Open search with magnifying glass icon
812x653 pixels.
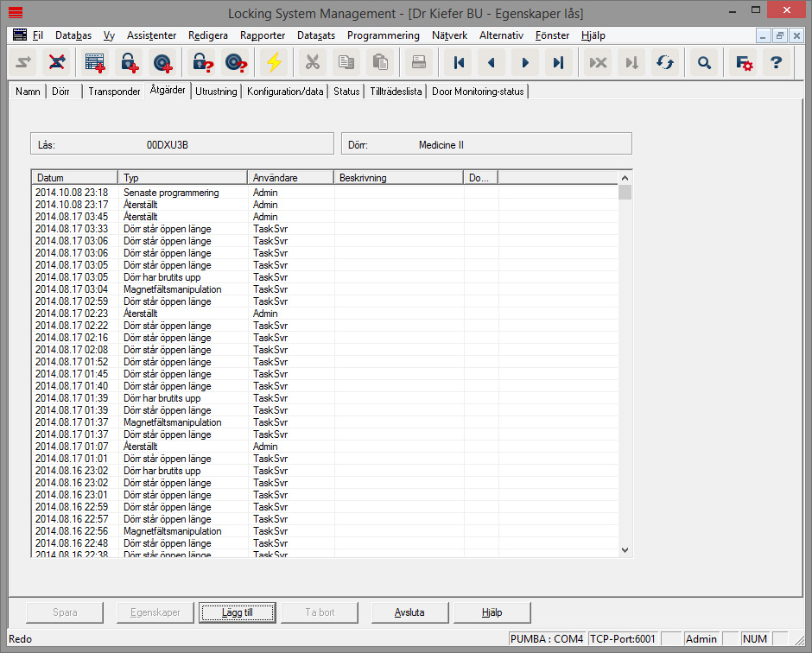705,62
